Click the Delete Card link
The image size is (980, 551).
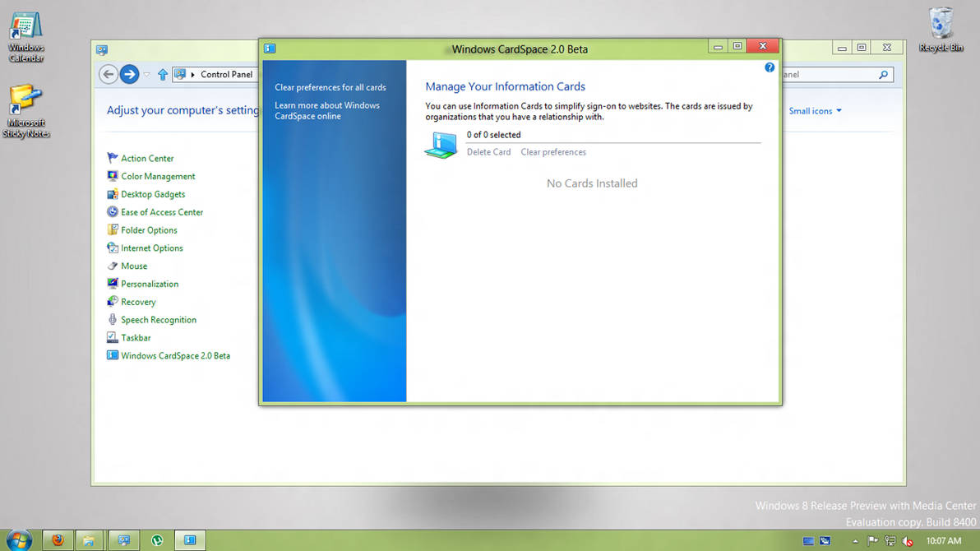(x=488, y=152)
